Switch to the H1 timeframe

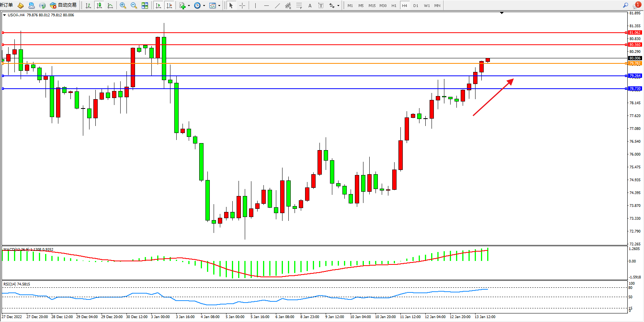pos(394,5)
